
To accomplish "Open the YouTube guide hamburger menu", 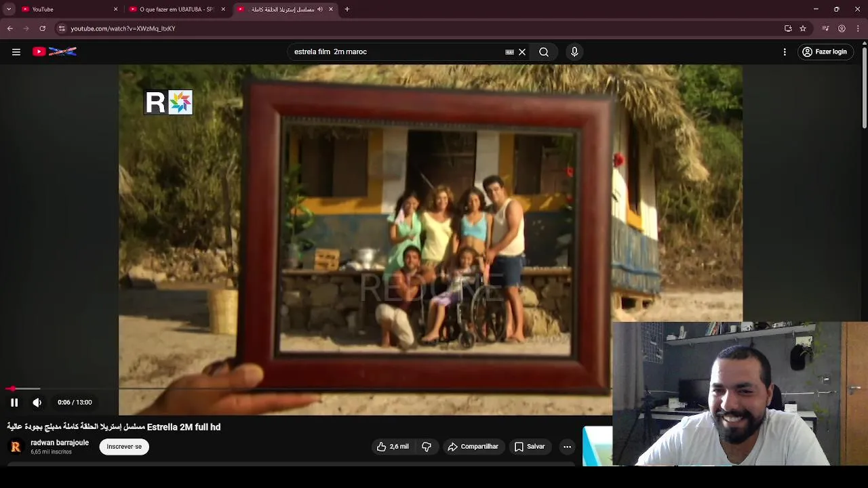I will tap(16, 52).
